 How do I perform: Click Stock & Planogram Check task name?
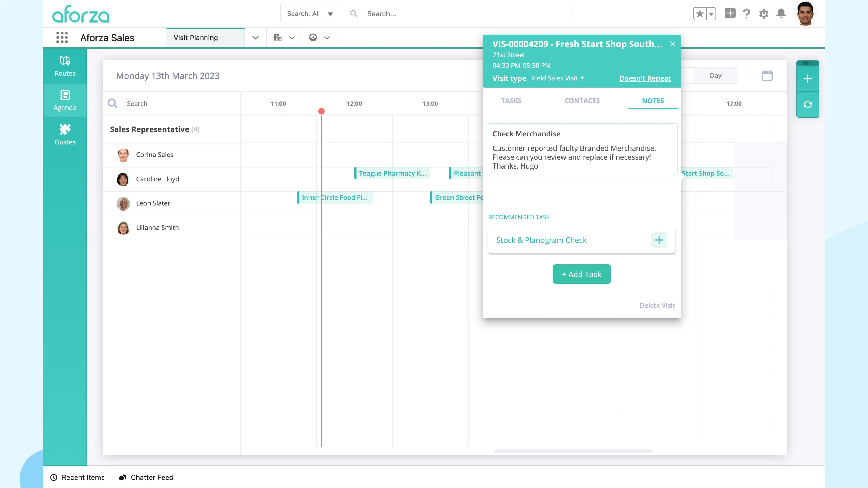[541, 240]
